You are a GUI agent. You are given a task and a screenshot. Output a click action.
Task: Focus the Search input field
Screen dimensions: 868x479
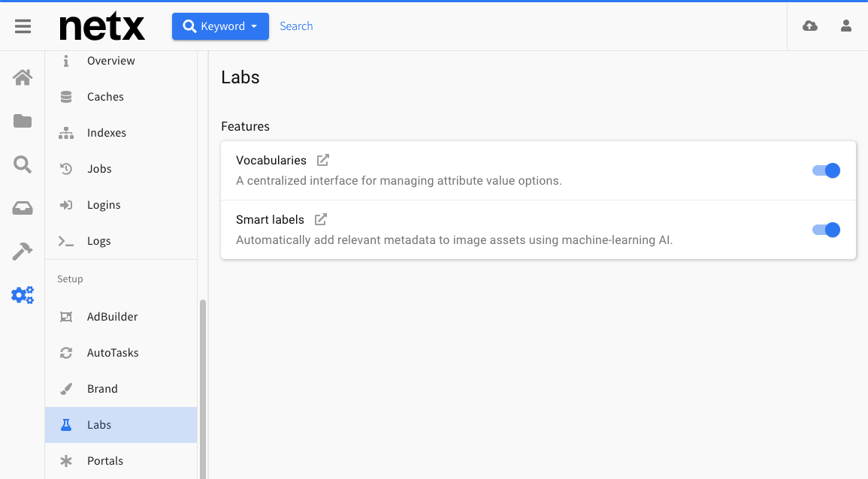click(296, 26)
